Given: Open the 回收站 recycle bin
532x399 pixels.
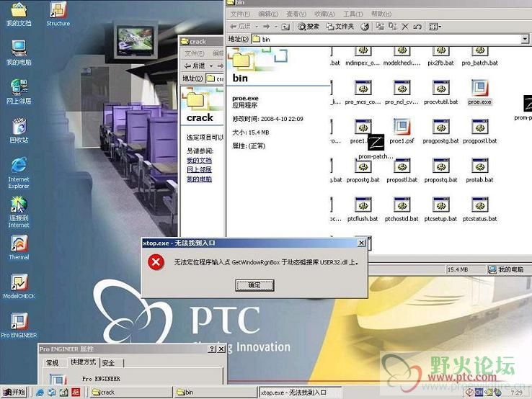Looking at the screenshot, I should [19, 130].
